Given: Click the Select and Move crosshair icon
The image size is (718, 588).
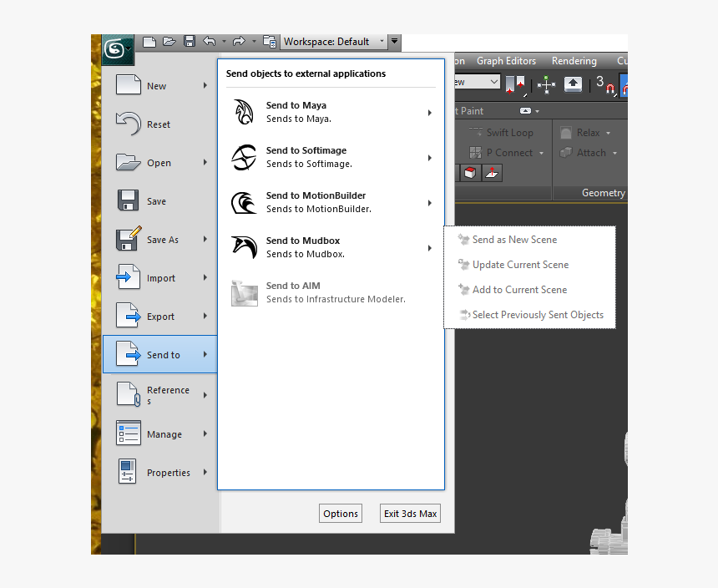Looking at the screenshot, I should 546,85.
